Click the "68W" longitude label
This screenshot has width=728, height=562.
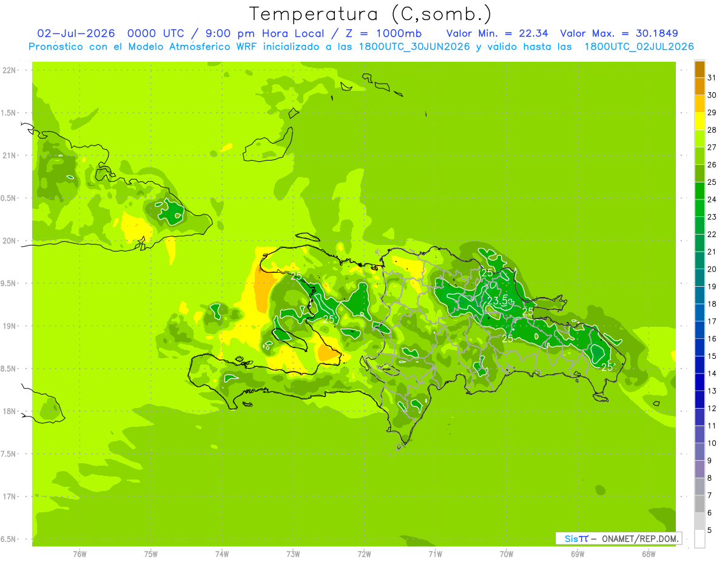(649, 554)
